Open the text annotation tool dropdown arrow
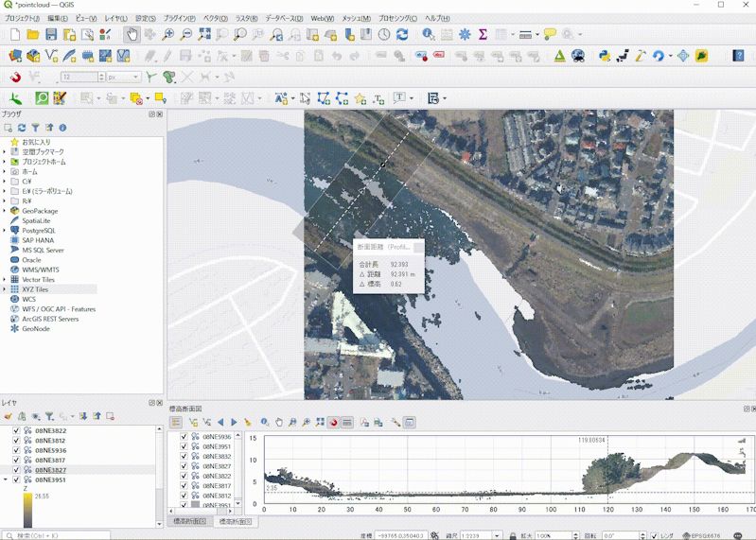 click(412, 98)
